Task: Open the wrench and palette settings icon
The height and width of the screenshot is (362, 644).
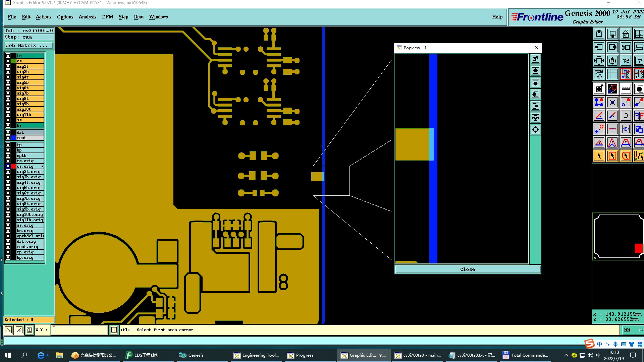Action: (599, 74)
